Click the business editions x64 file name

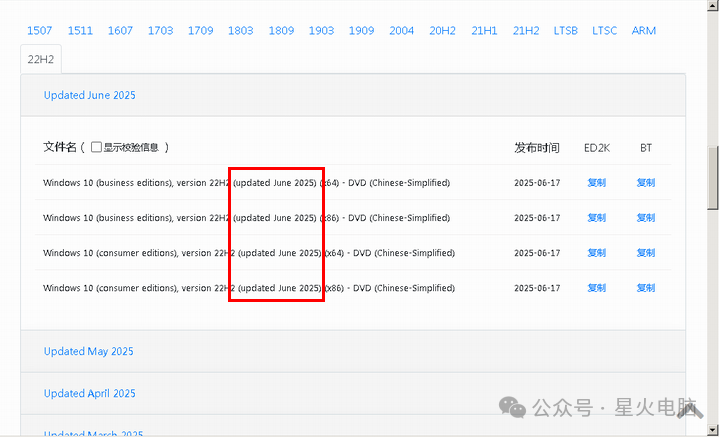247,183
